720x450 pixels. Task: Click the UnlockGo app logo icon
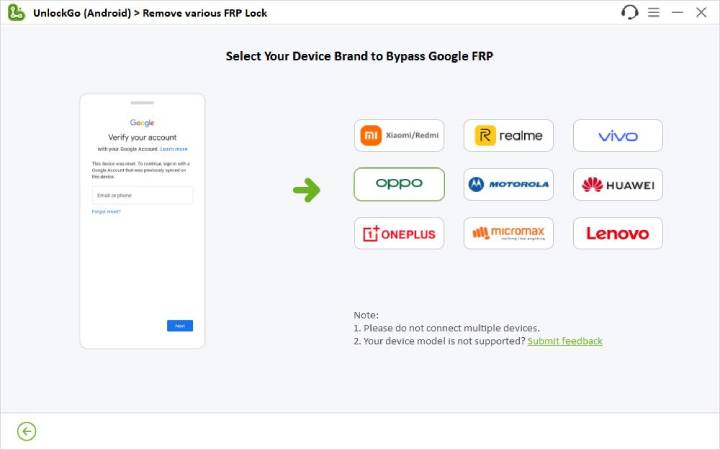coord(16,12)
